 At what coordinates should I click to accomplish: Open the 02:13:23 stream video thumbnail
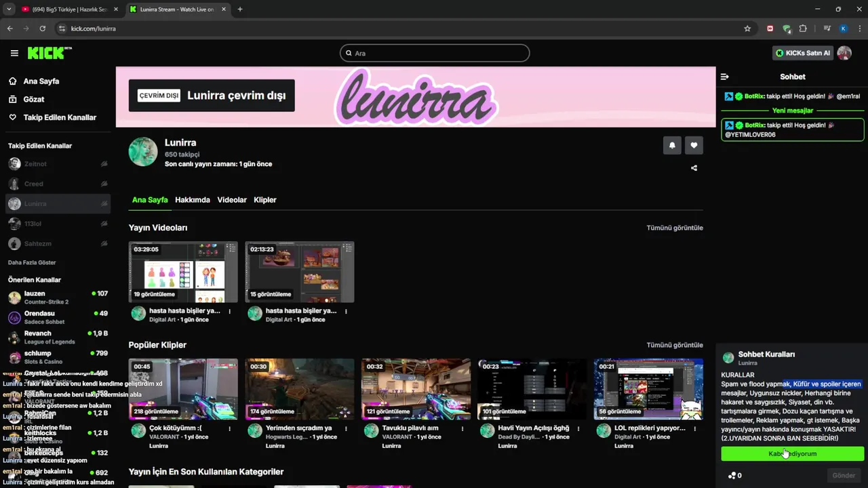tap(300, 272)
